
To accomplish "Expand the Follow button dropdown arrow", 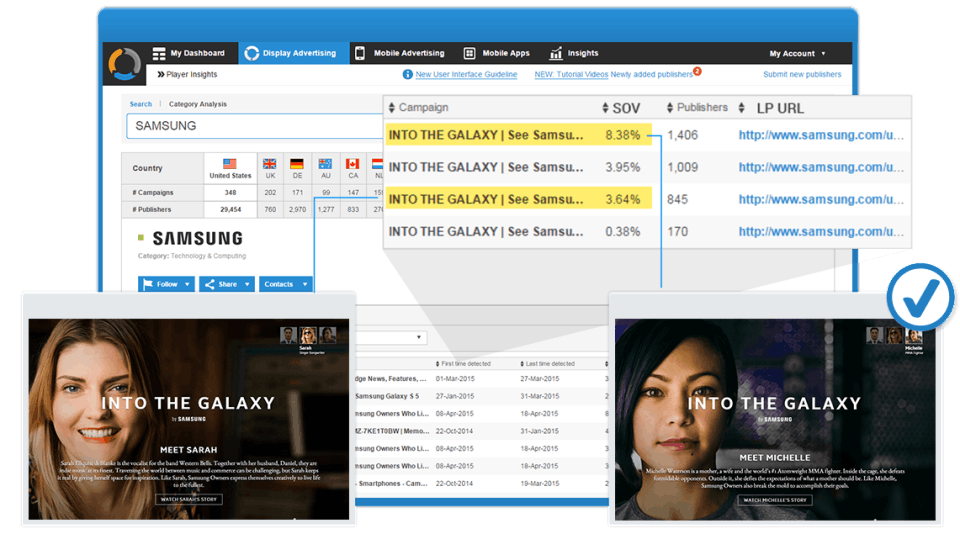I will tap(187, 284).
